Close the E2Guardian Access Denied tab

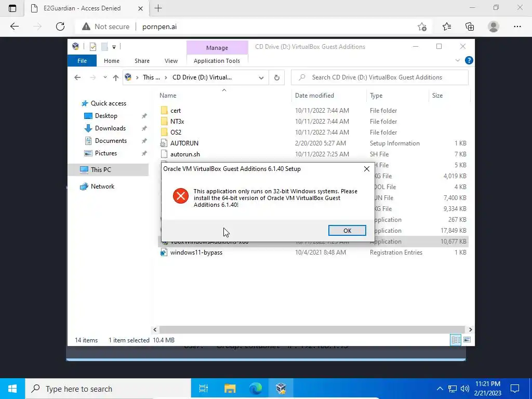140,8
